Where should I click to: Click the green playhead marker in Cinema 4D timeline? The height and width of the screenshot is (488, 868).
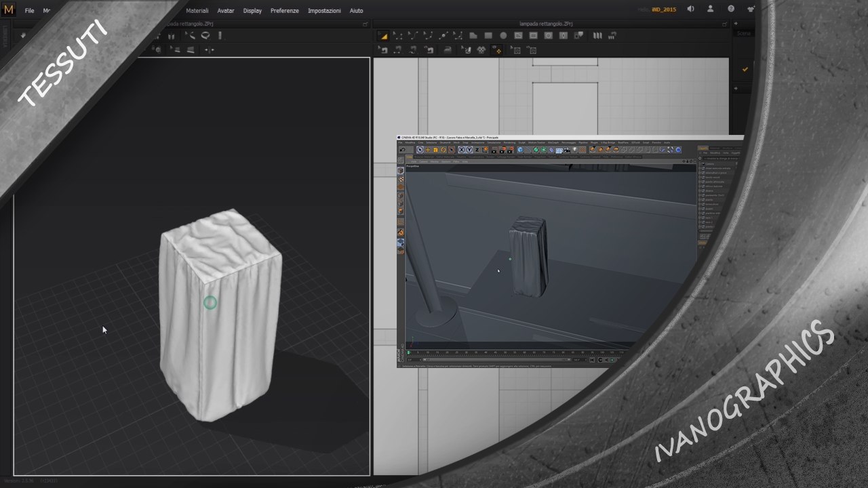pos(408,352)
